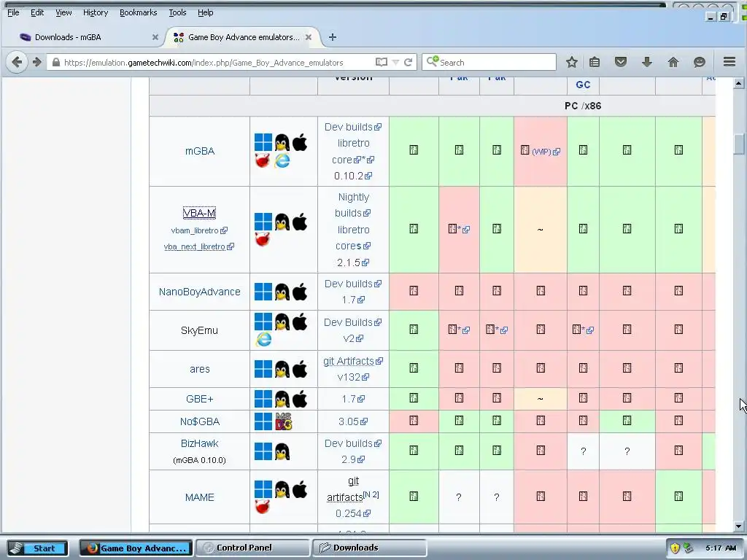This screenshot has width=747, height=560.
Task: Go to the Home page icon
Action: tap(673, 62)
